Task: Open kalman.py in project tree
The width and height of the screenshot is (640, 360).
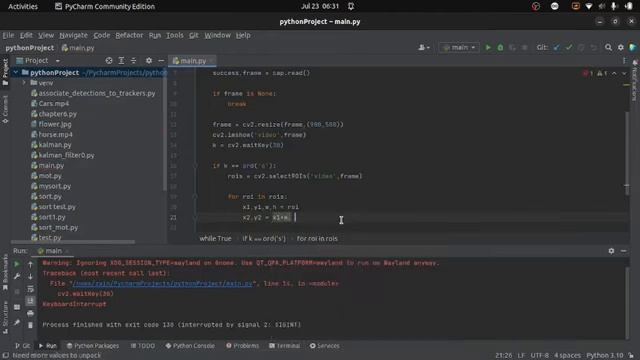Action: point(55,144)
